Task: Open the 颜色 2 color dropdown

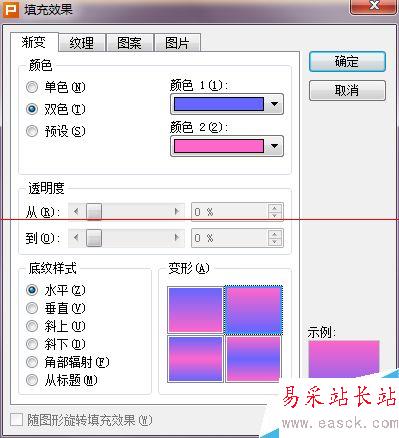Action: (274, 146)
